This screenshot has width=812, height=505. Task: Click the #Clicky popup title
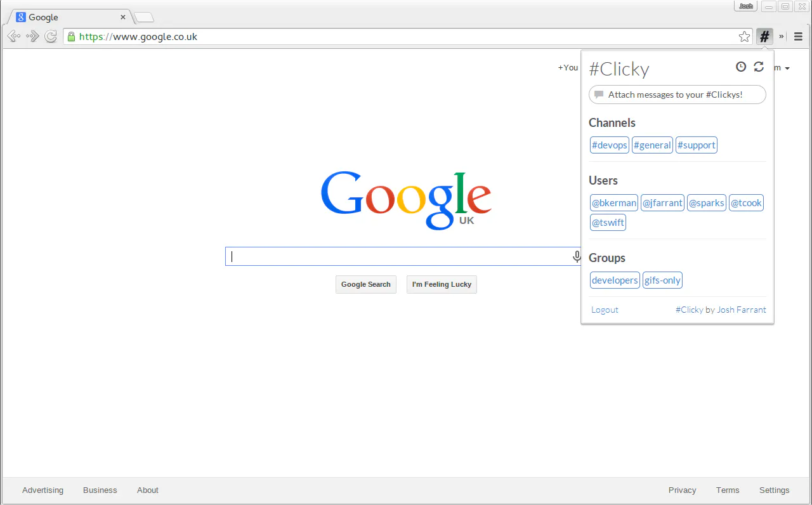pyautogui.click(x=619, y=69)
